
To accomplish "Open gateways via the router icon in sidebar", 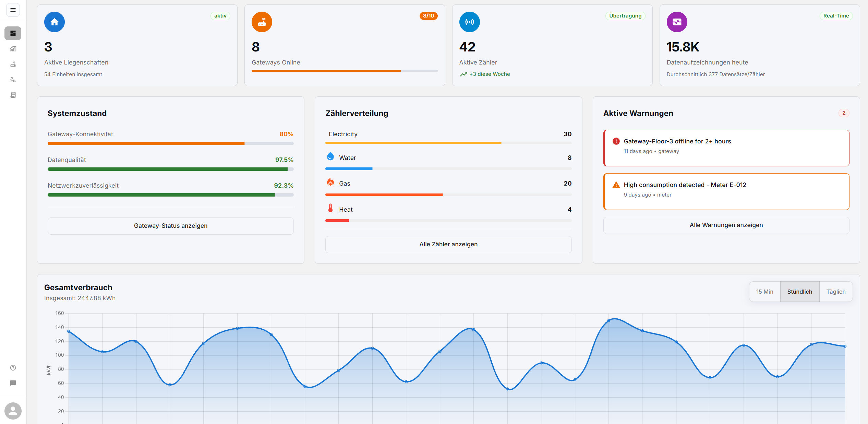I will tap(13, 64).
